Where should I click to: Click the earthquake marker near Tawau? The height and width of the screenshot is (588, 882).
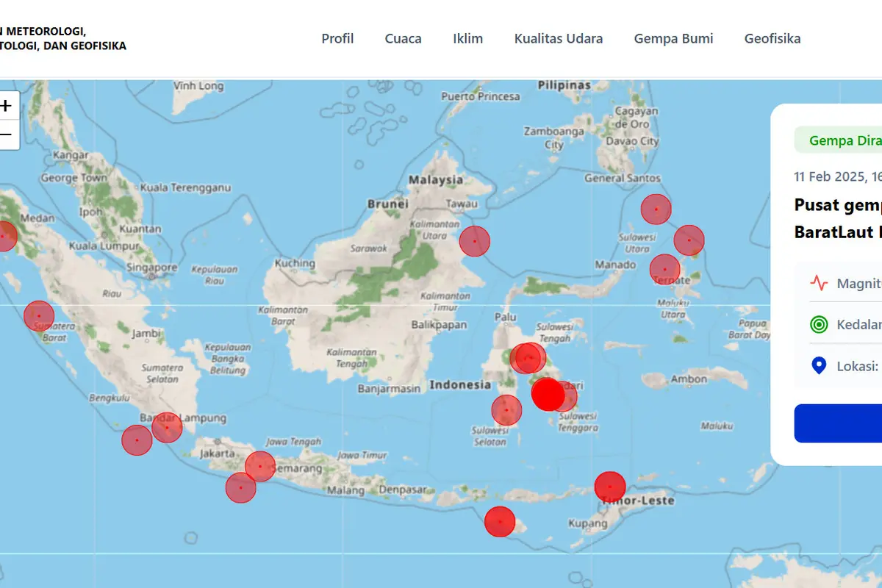tap(475, 241)
